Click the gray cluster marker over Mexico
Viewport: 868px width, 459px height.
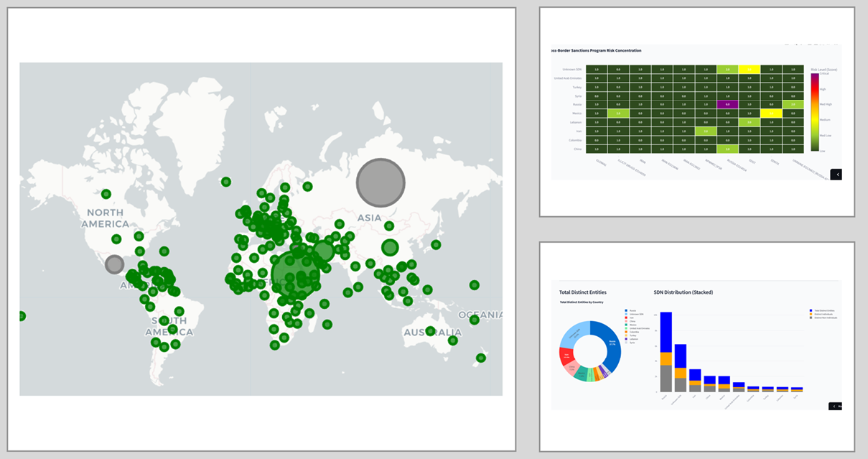tap(113, 264)
